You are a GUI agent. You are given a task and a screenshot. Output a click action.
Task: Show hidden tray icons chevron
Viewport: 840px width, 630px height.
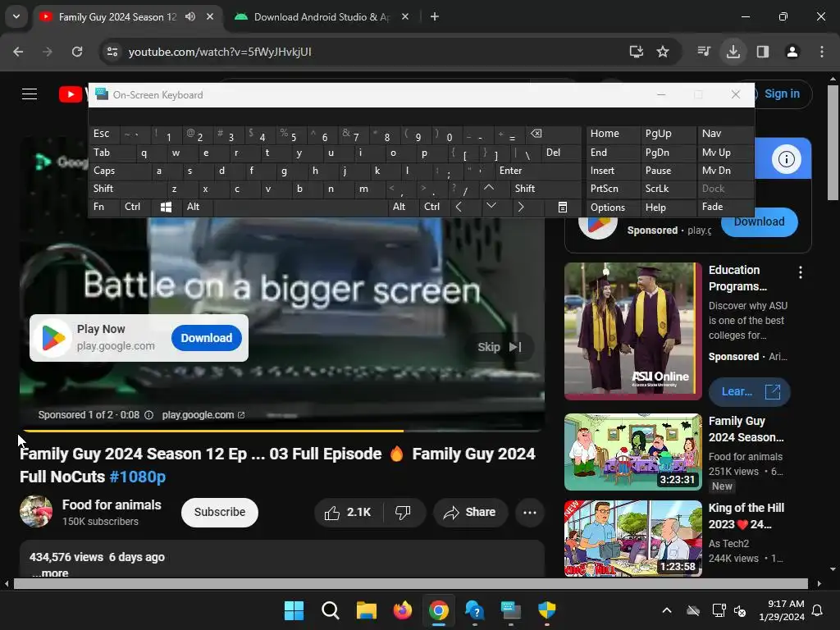[x=667, y=610]
